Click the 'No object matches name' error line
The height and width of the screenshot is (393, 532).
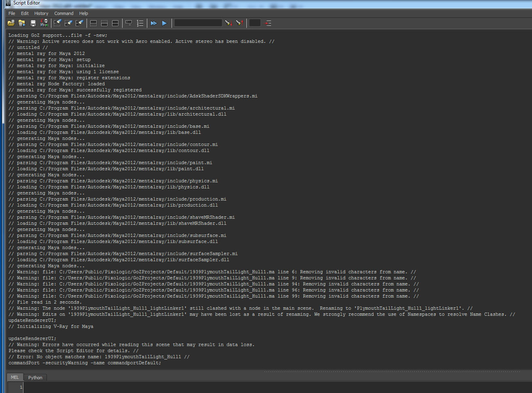(99, 357)
